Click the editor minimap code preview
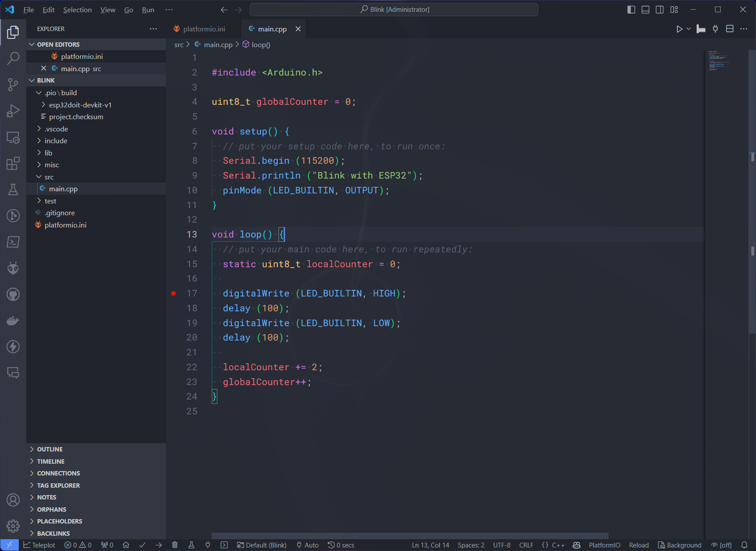Image resolution: width=756 pixels, height=551 pixels. pos(719,61)
